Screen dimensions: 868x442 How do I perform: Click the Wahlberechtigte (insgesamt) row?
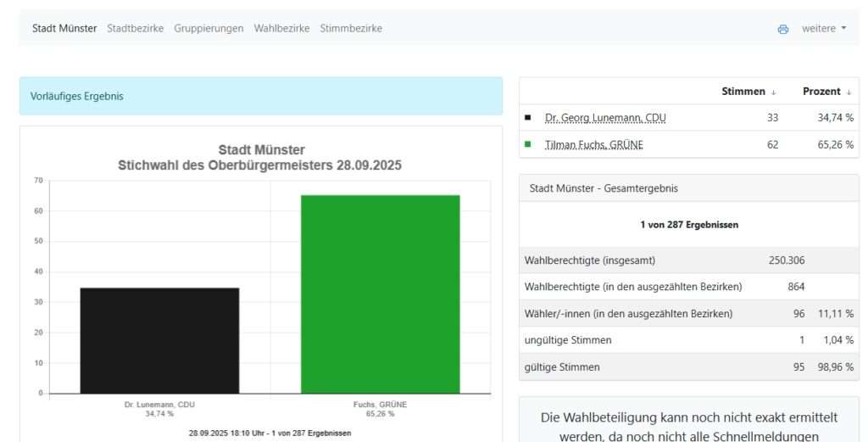tap(688, 260)
